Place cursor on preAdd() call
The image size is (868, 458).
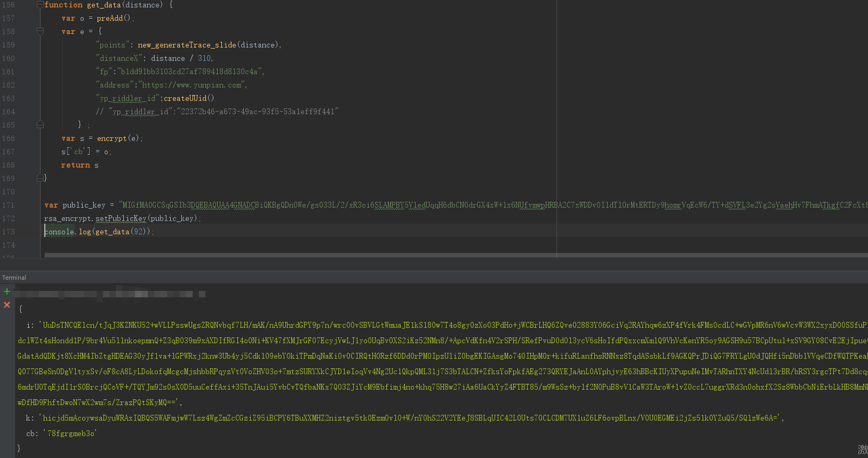click(x=114, y=18)
